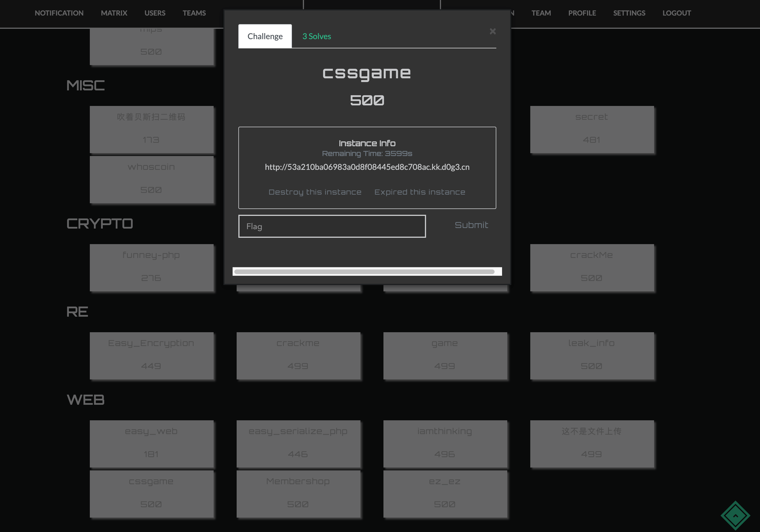This screenshot has width=760, height=532.
Task: Open the secret challenge card
Action: [592, 130]
